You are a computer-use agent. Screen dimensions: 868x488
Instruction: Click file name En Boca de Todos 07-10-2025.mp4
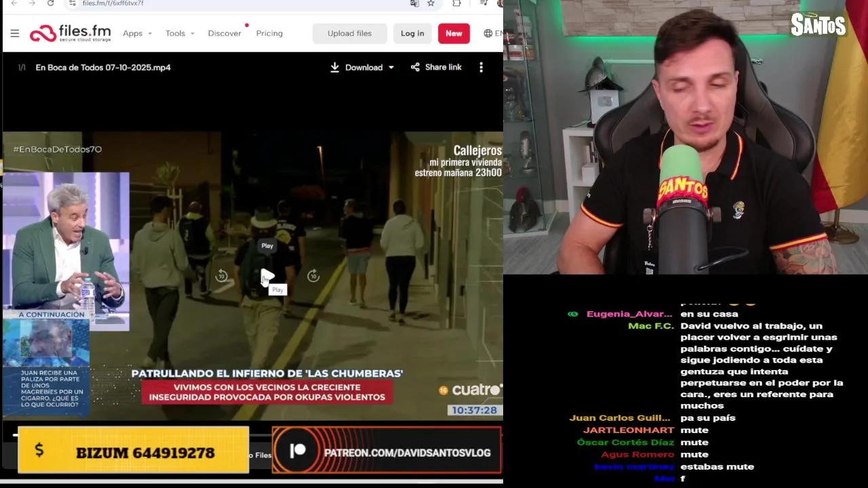[x=103, y=67]
